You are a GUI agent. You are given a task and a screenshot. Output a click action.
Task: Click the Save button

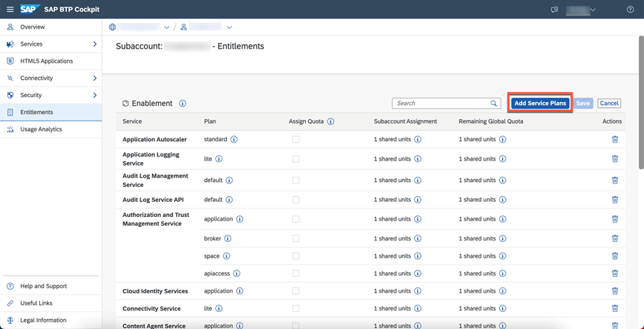583,103
